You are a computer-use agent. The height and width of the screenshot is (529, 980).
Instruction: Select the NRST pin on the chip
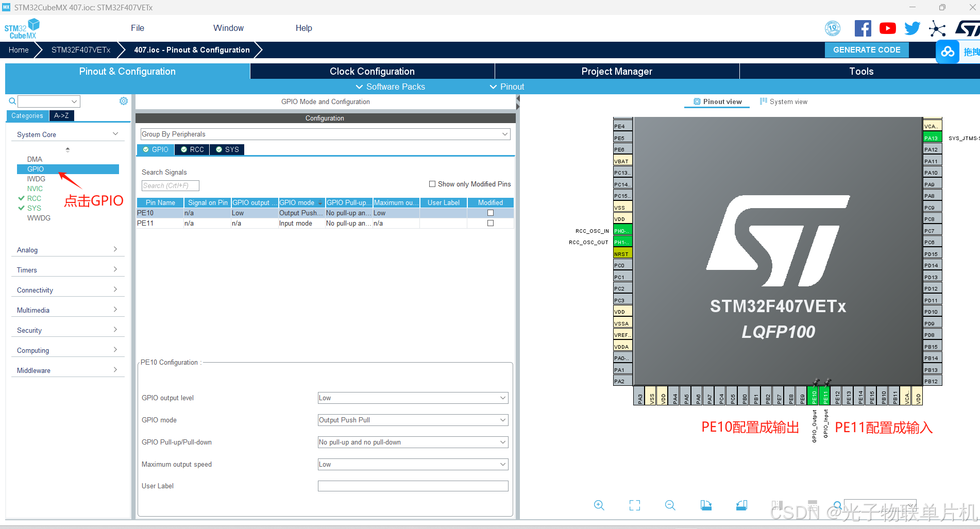[622, 254]
